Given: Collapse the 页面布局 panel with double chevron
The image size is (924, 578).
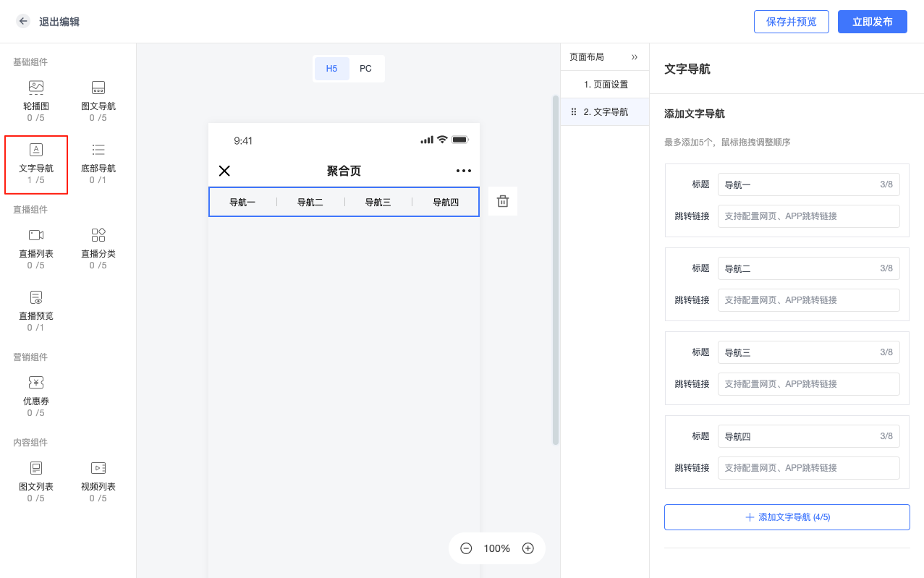Looking at the screenshot, I should pos(635,56).
